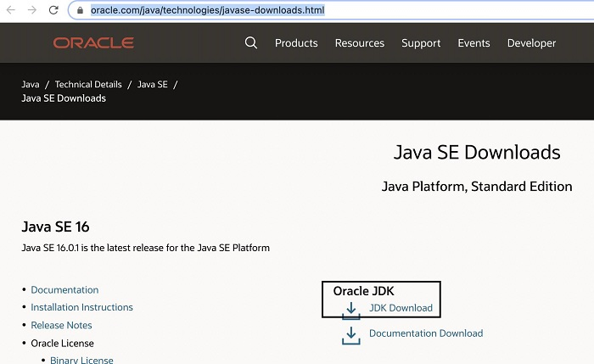Open the Installation Instructions link

coord(81,307)
